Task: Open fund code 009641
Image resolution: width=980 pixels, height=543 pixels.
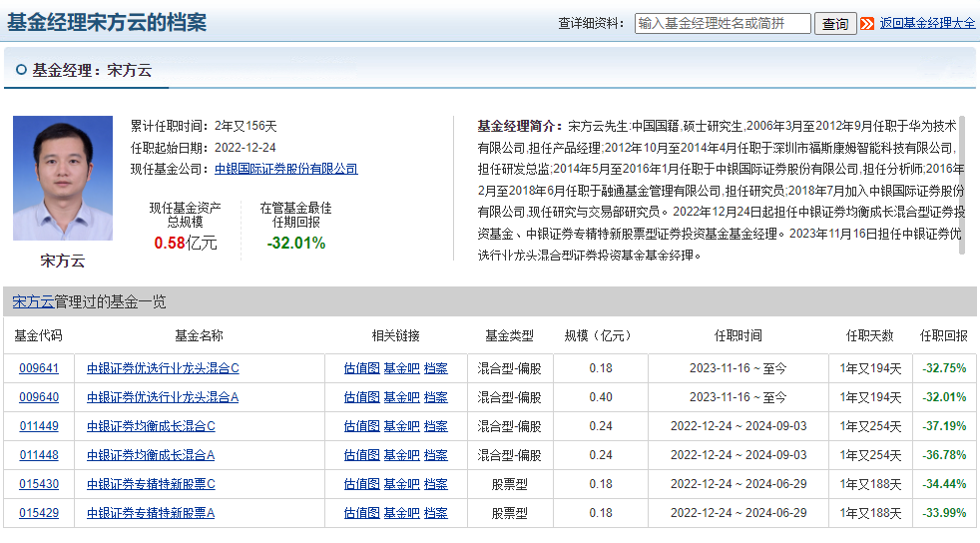Action: (x=39, y=368)
